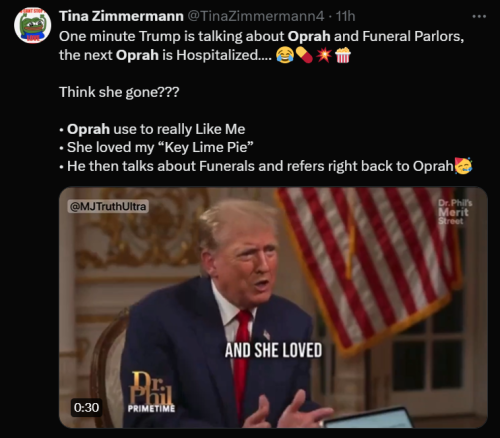Image resolution: width=500 pixels, height=438 pixels.
Task: Click bold Oprah in 'use to really Like Me'
Action: click(x=88, y=129)
